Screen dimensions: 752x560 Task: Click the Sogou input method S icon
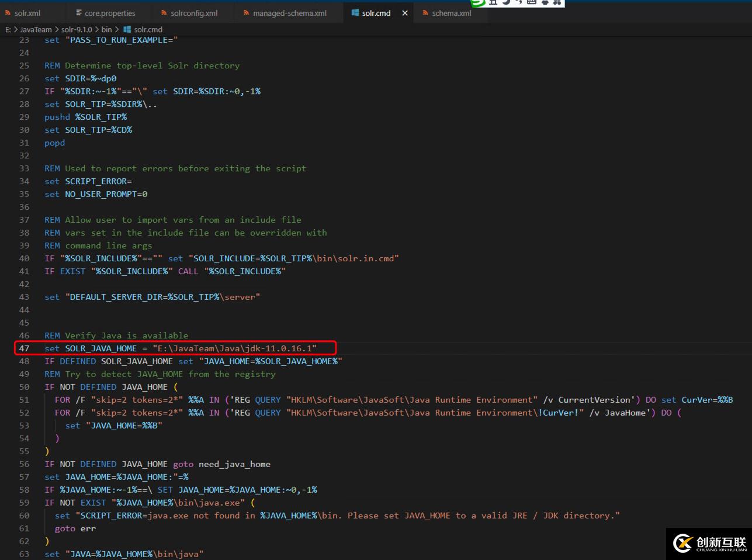click(479, 3)
